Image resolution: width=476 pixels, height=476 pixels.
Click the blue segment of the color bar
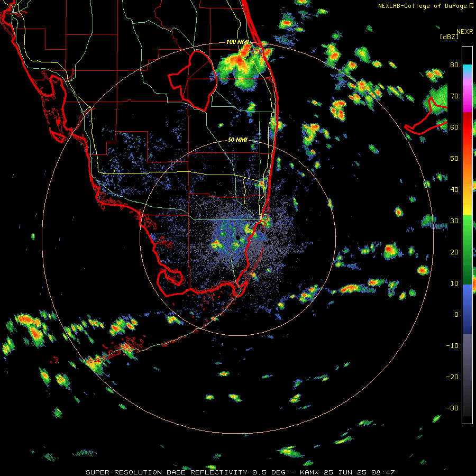tap(467, 309)
